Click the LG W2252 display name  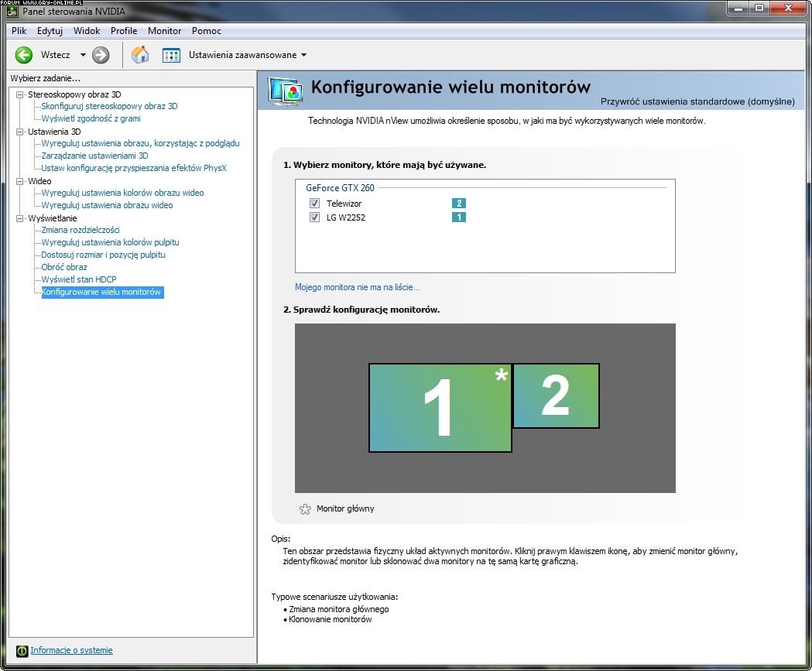[x=345, y=217]
